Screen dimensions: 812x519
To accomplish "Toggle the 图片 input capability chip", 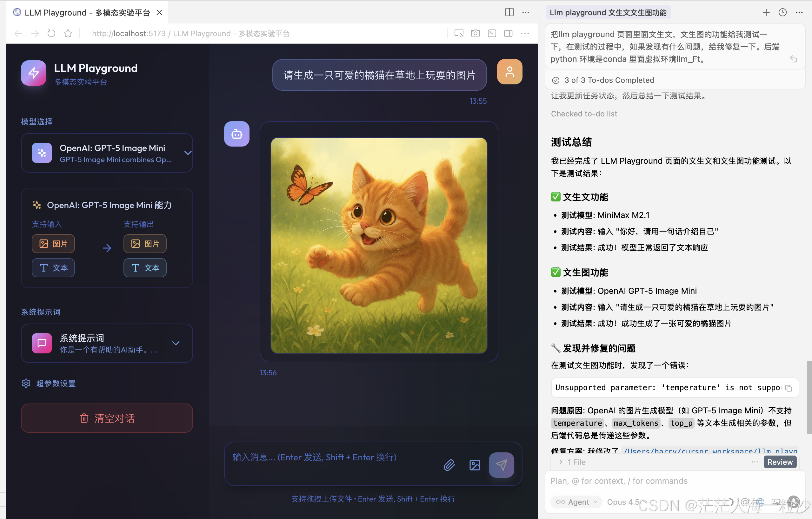I will coord(53,244).
